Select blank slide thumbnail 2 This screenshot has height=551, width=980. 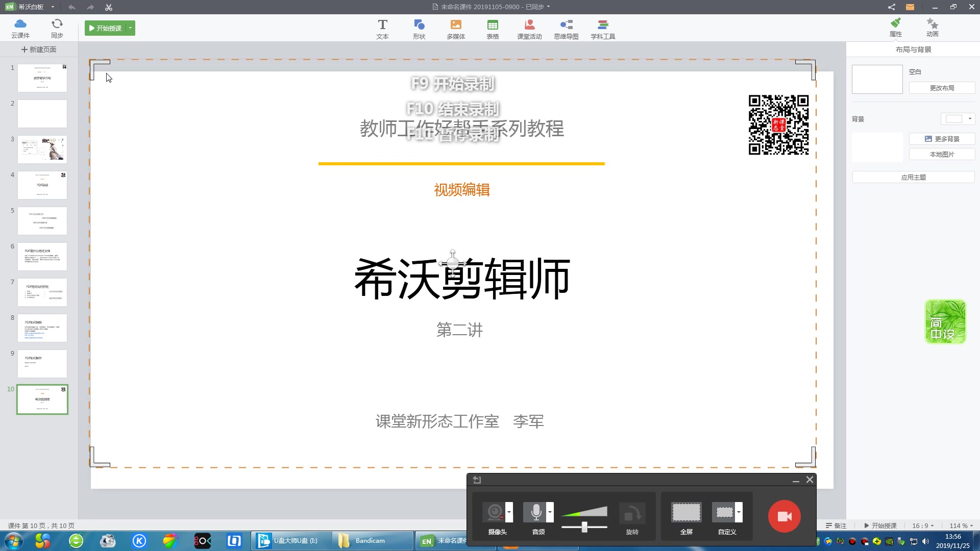(42, 114)
